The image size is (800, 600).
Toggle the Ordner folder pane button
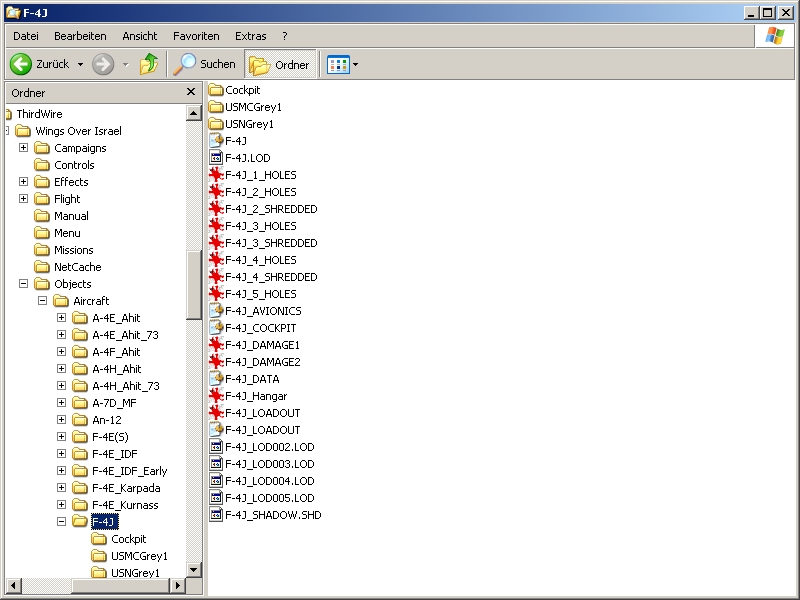coord(280,65)
